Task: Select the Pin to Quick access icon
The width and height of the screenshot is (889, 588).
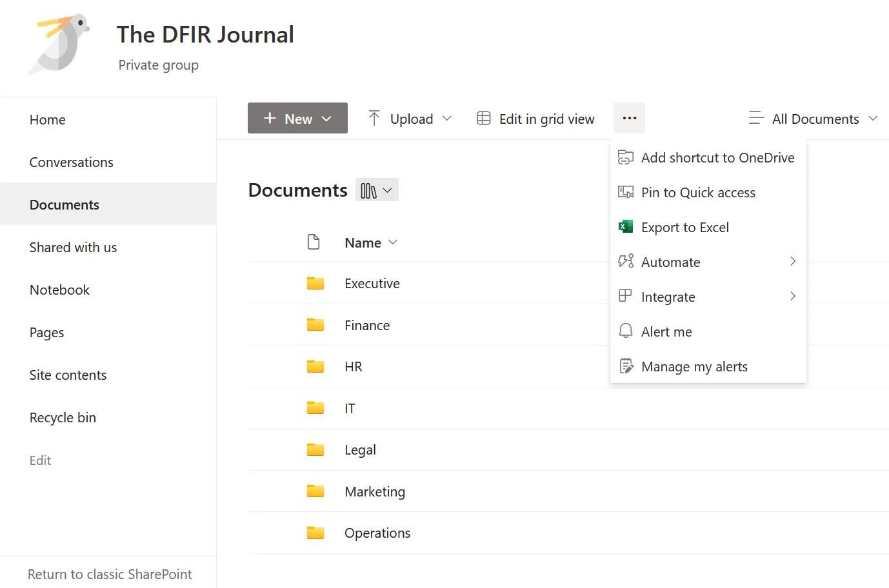Action: click(x=625, y=191)
